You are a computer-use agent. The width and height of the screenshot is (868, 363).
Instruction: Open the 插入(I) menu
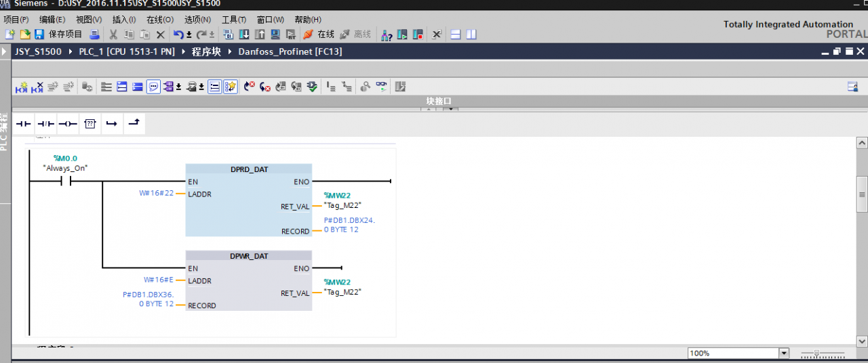124,20
